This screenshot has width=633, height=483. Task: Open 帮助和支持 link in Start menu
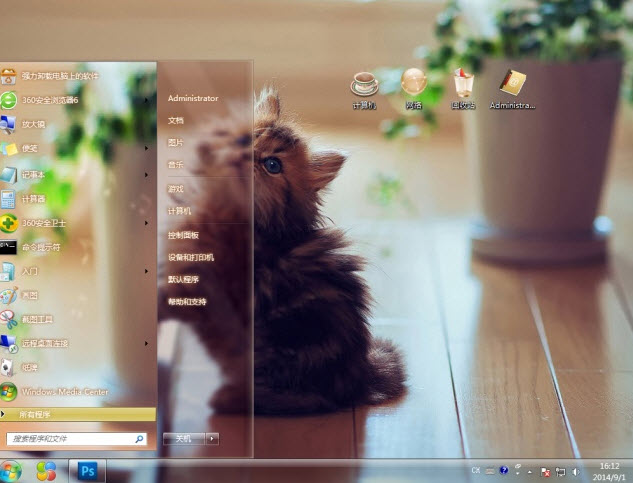[187, 301]
